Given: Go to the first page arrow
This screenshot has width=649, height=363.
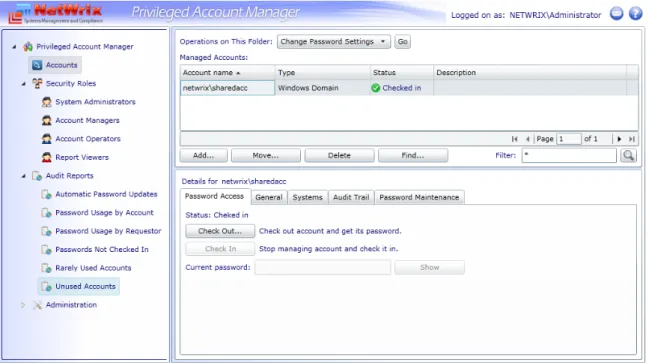Looking at the screenshot, I should pyautogui.click(x=514, y=139).
